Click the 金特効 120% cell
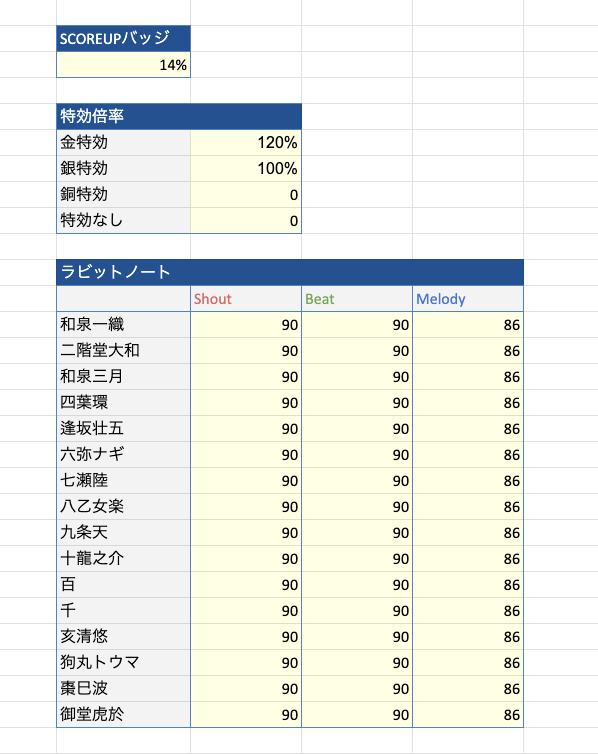The height and width of the screenshot is (754, 598). (246, 142)
